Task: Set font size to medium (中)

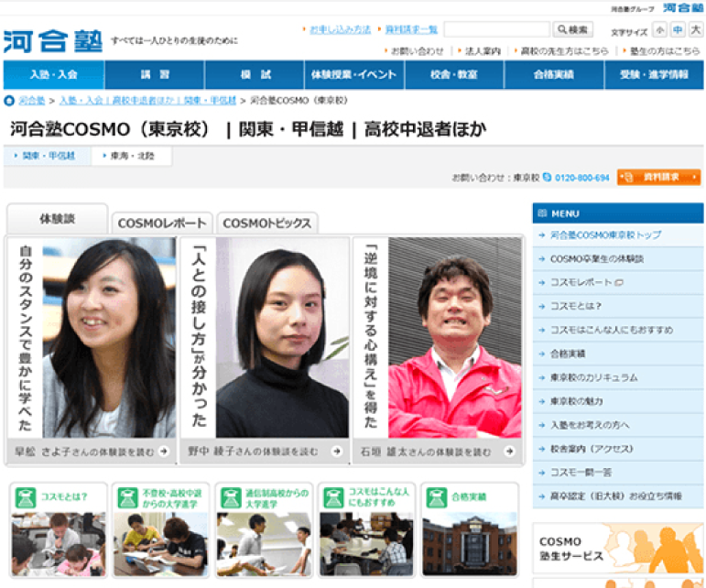Action: [x=678, y=30]
